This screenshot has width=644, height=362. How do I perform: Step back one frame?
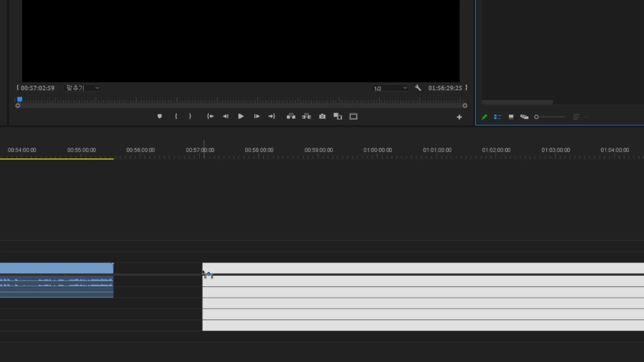(225, 116)
